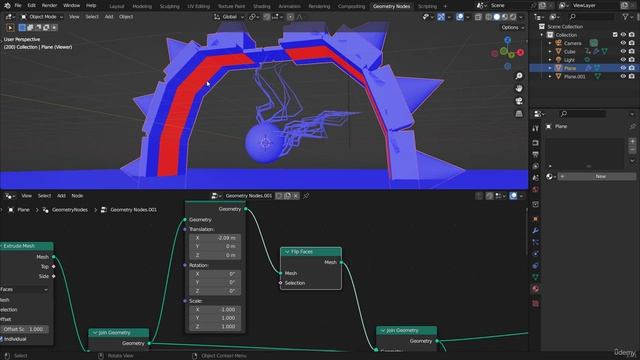Open the Physics properties tab
640x360 pixels.
click(535, 254)
